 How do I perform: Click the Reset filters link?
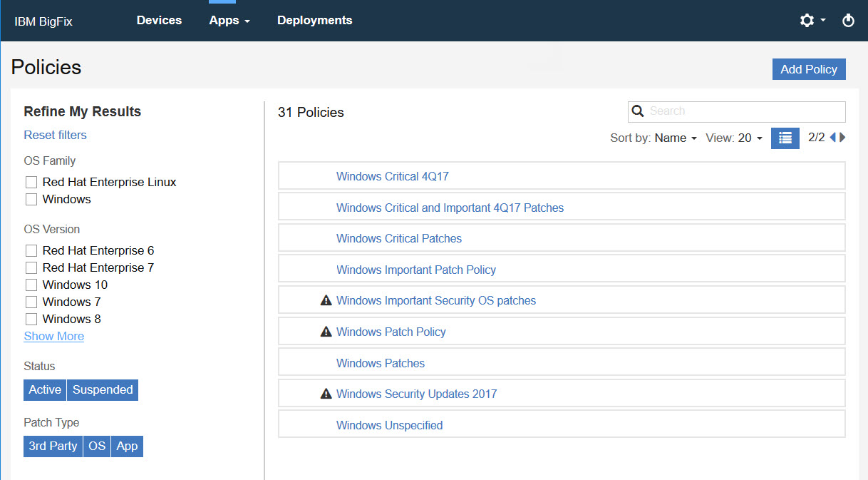tap(56, 136)
